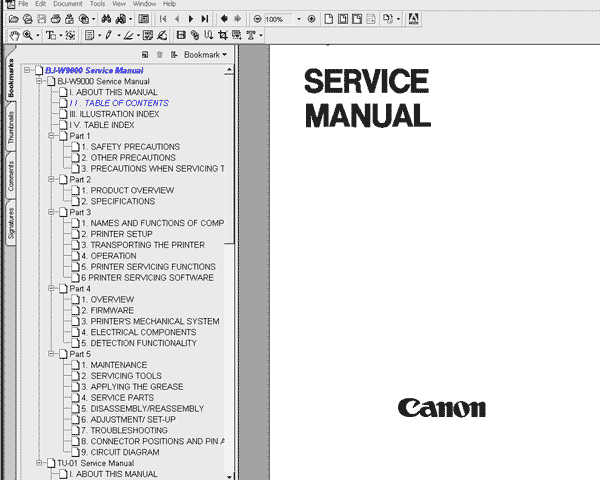Open bookmark 2. SPECIFICATIONS
Image resolution: width=600 pixels, height=480 pixels.
pos(118,201)
